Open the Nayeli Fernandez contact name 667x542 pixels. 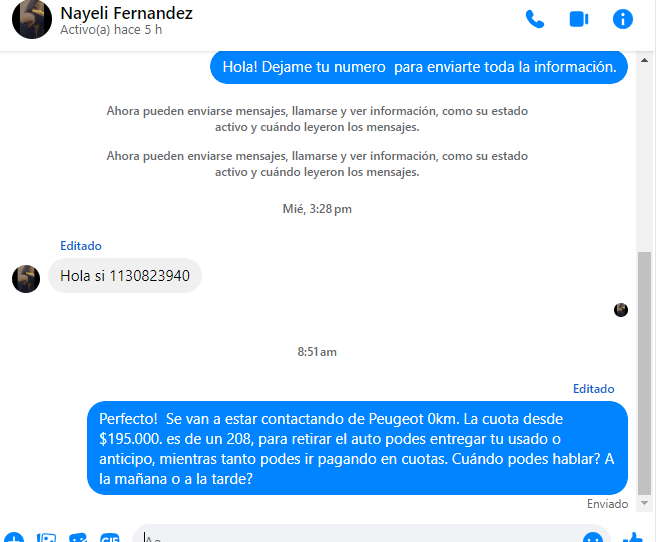(126, 13)
